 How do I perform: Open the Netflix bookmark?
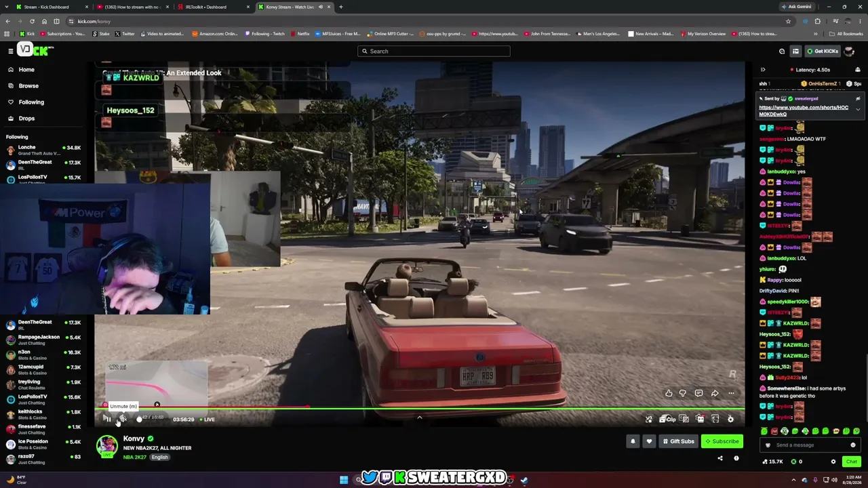[300, 34]
